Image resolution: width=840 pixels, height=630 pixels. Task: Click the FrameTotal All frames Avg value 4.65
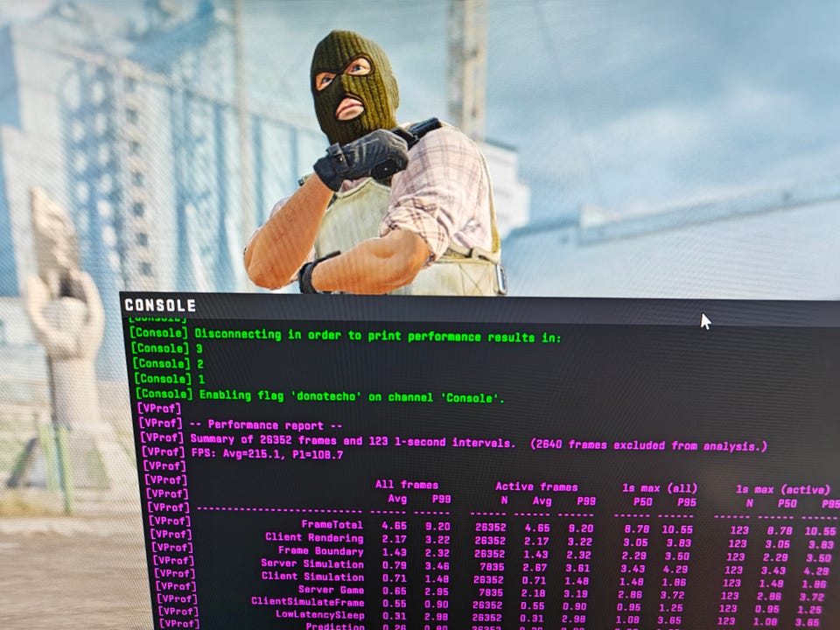point(395,526)
